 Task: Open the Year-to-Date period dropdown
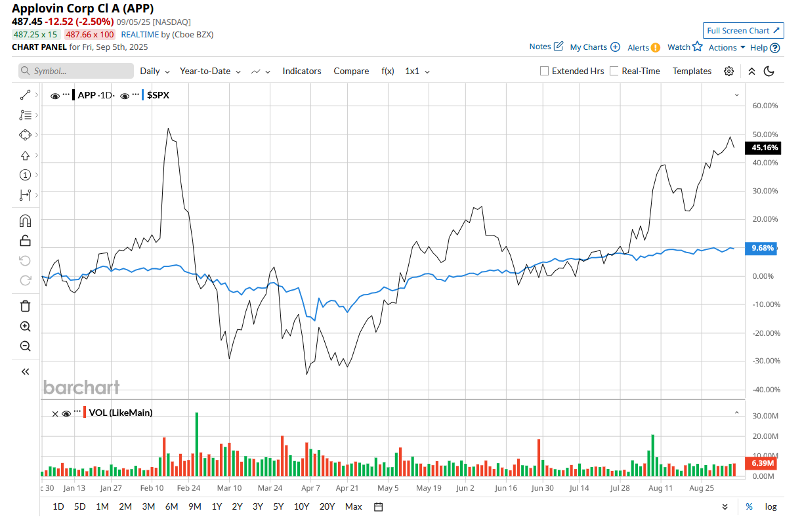pyautogui.click(x=211, y=71)
